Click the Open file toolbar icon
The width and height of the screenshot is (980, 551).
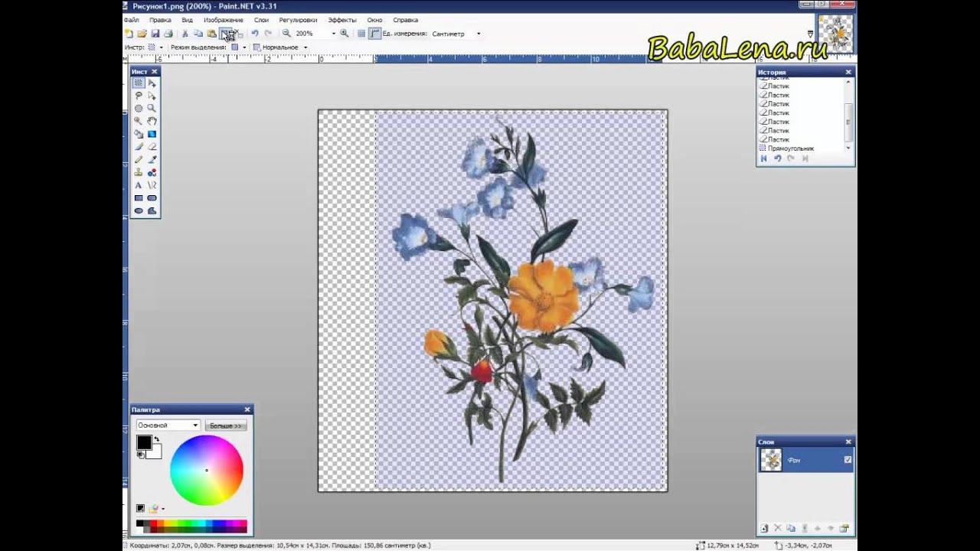pos(142,34)
